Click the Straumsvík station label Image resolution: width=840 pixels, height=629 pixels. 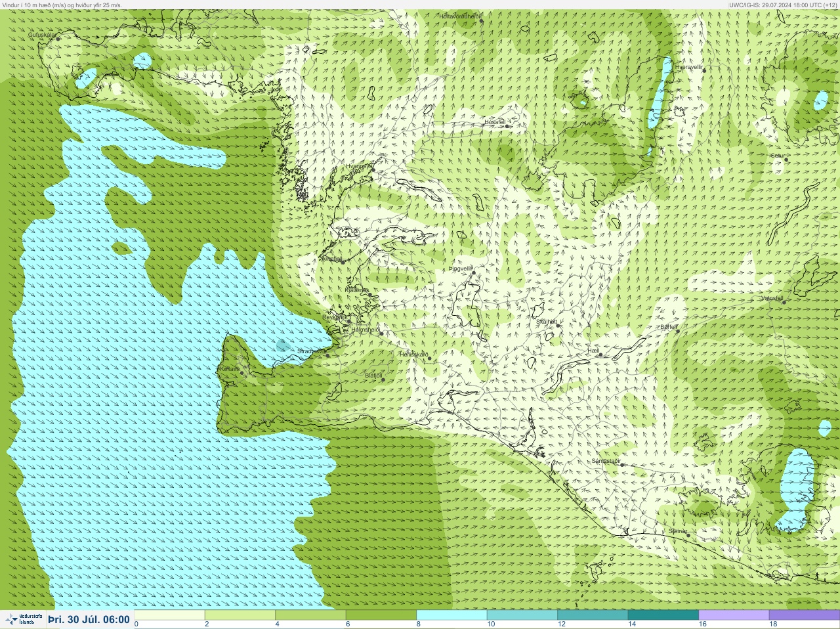pyautogui.click(x=311, y=351)
